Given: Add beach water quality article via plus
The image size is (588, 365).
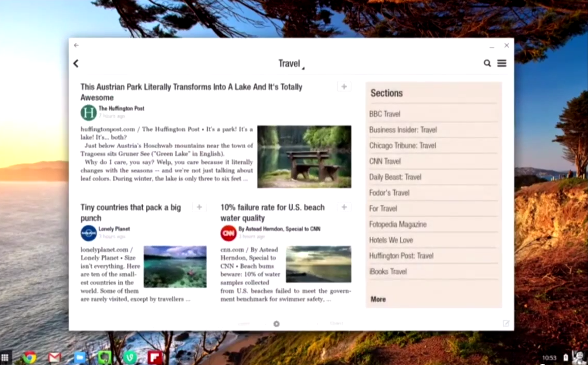Looking at the screenshot, I should click(344, 207).
